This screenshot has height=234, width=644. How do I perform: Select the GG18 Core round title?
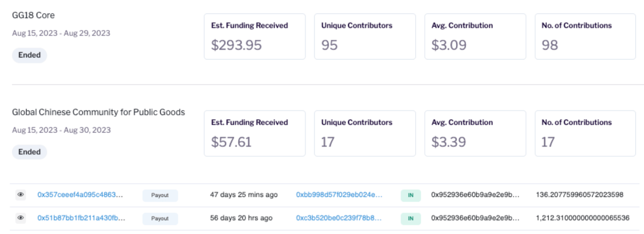33,15
